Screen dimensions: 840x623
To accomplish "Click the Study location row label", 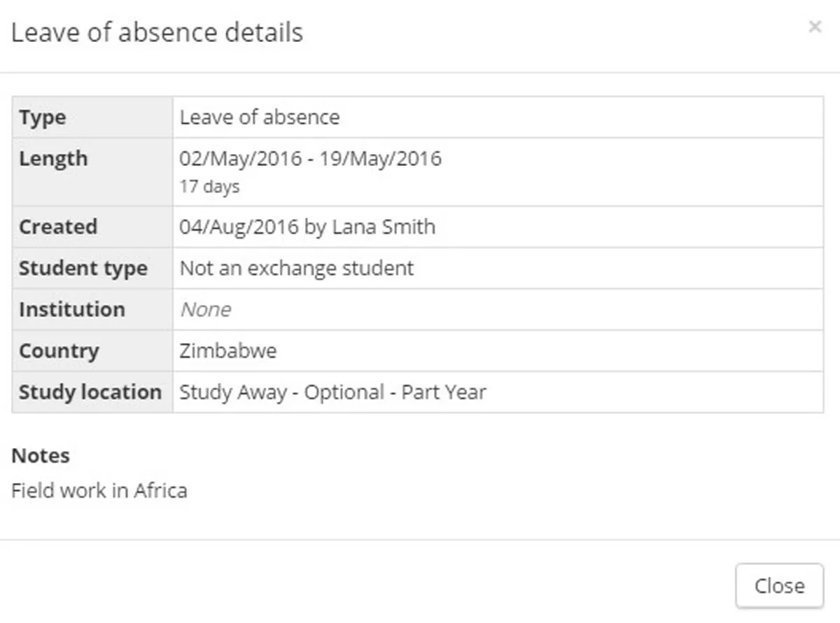I will (x=92, y=391).
